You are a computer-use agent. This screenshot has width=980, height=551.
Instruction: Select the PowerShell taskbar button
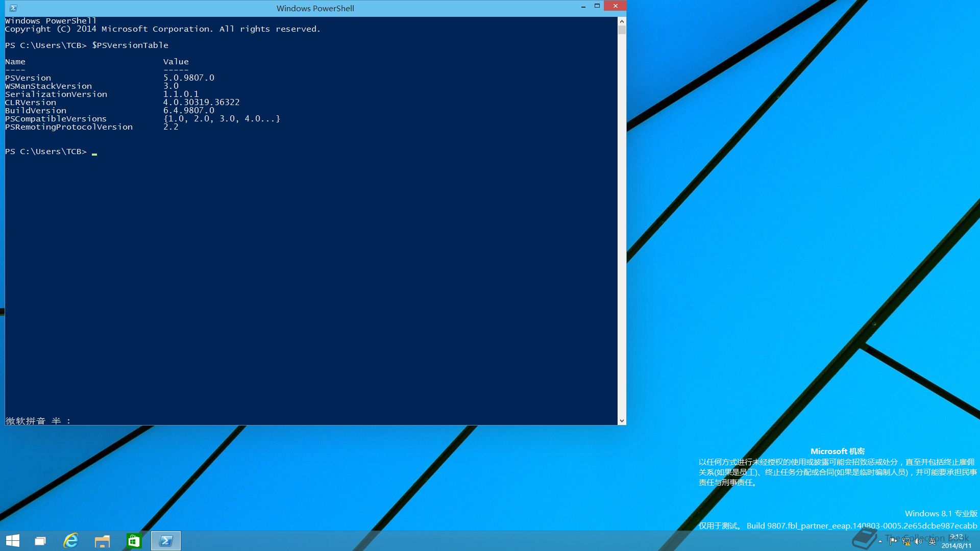166,541
